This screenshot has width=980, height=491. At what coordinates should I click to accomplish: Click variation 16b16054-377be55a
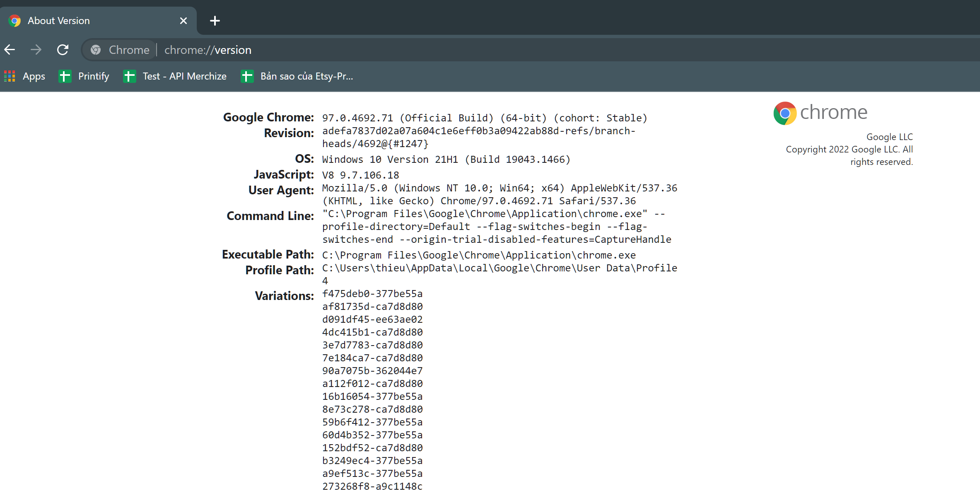pos(372,397)
